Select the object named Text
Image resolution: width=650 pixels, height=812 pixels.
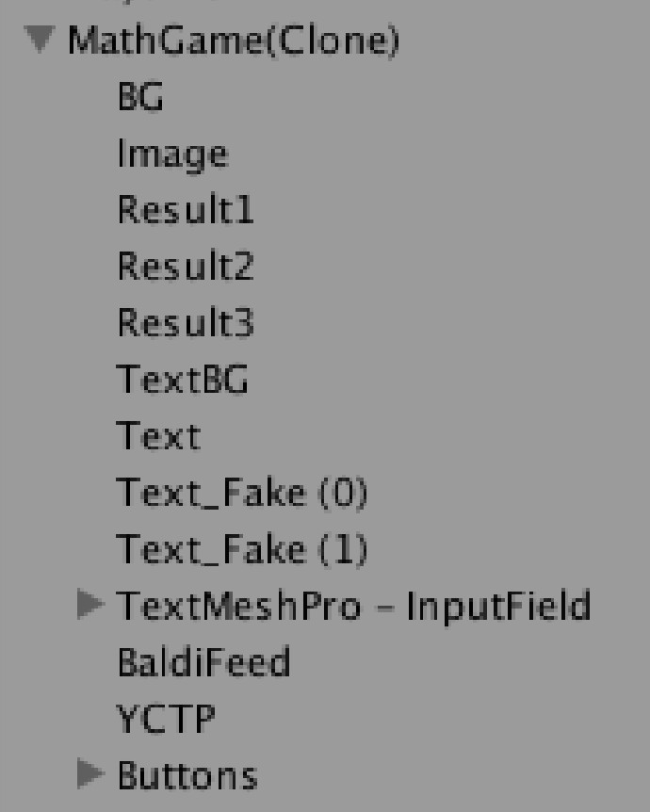click(158, 437)
